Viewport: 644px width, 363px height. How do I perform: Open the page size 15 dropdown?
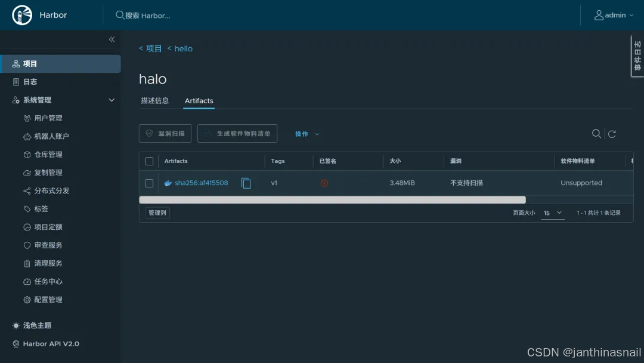tap(552, 213)
